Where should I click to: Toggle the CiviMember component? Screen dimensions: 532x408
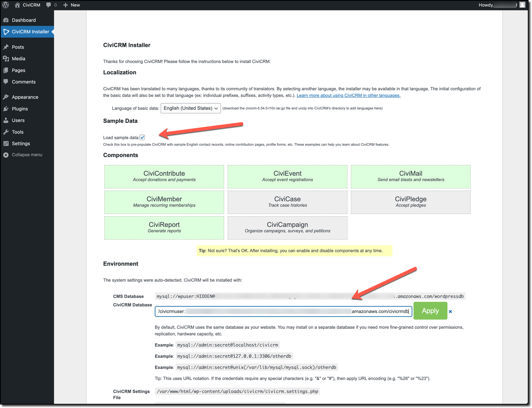tap(164, 202)
